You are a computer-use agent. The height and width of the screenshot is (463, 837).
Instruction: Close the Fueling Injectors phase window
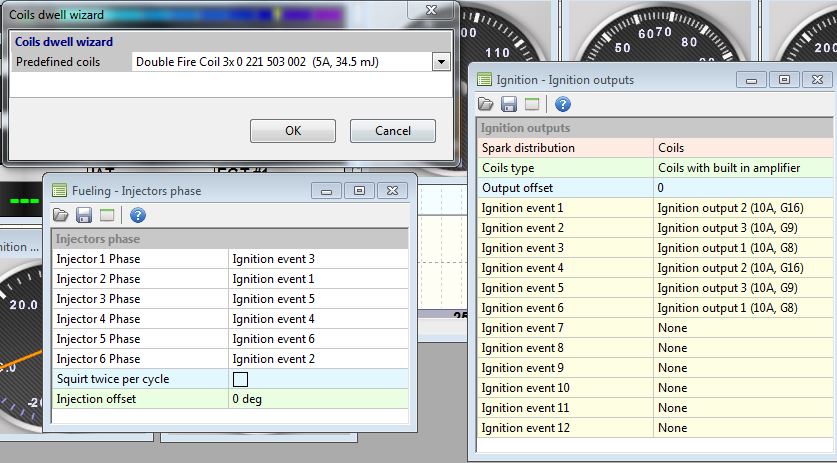pos(393,190)
